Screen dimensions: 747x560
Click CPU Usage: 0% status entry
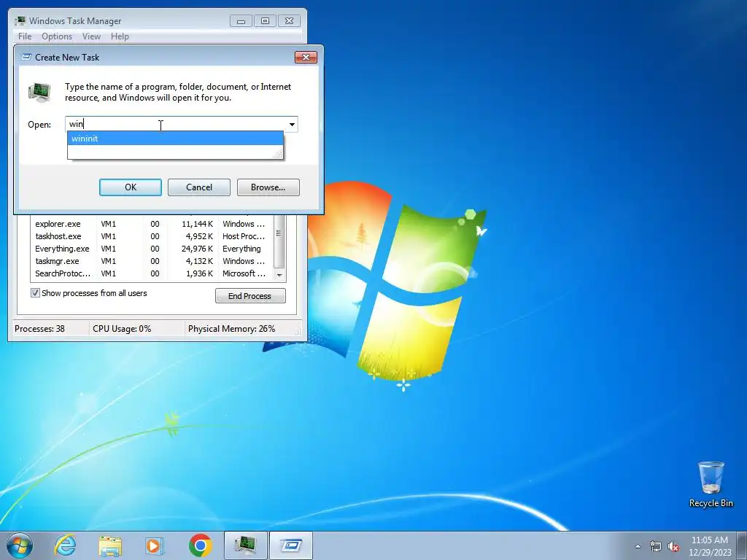coord(122,329)
